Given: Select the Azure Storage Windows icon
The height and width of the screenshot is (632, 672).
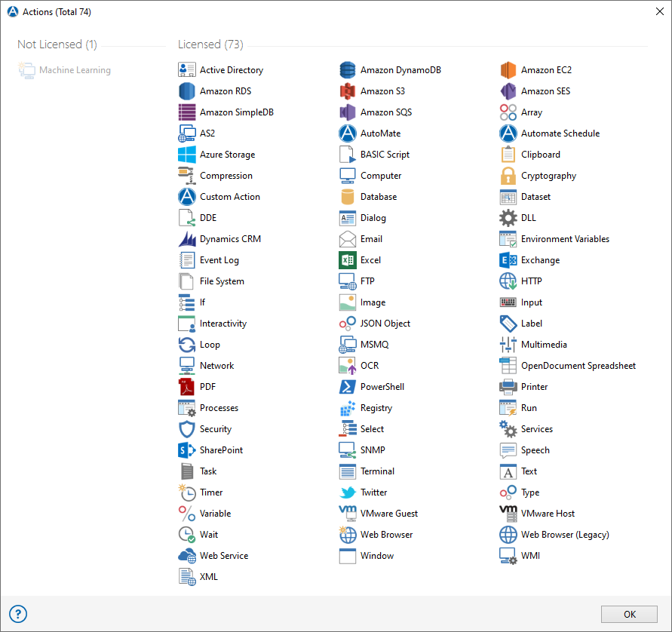Looking at the screenshot, I should 187,155.
